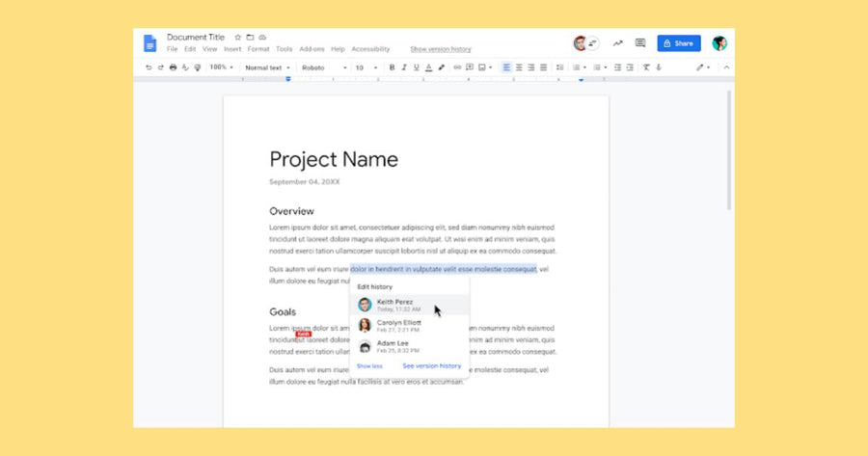Click the blue Share button

[679, 43]
